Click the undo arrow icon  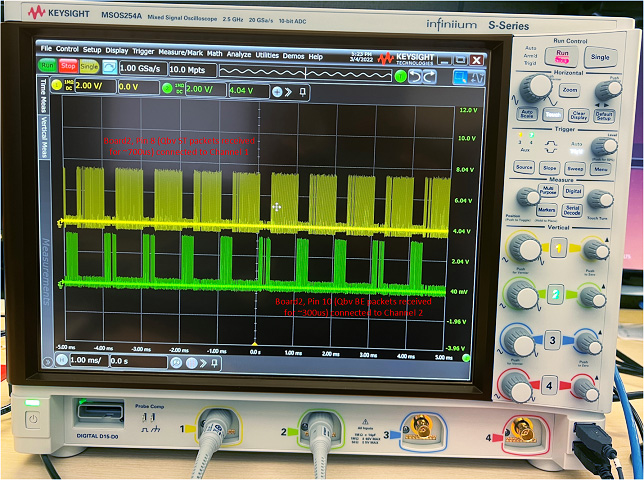(415, 76)
